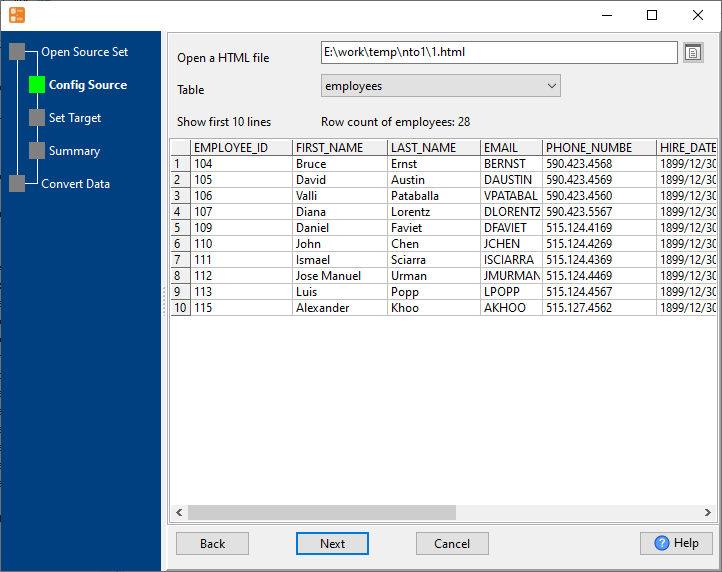Select the Set Target step icon
This screenshot has width=722, height=572.
point(37,118)
